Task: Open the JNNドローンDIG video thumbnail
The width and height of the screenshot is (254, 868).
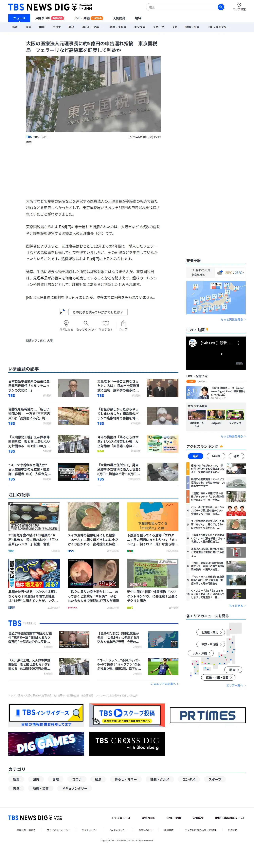Action: coord(197,415)
